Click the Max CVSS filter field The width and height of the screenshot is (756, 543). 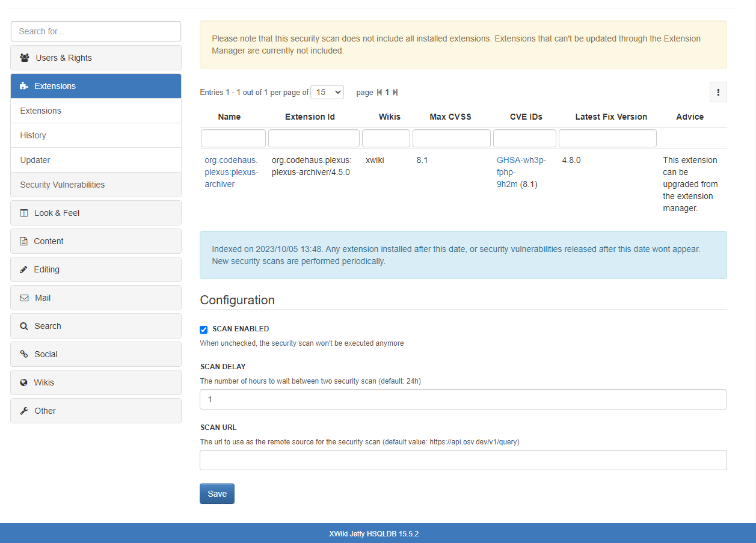(452, 138)
